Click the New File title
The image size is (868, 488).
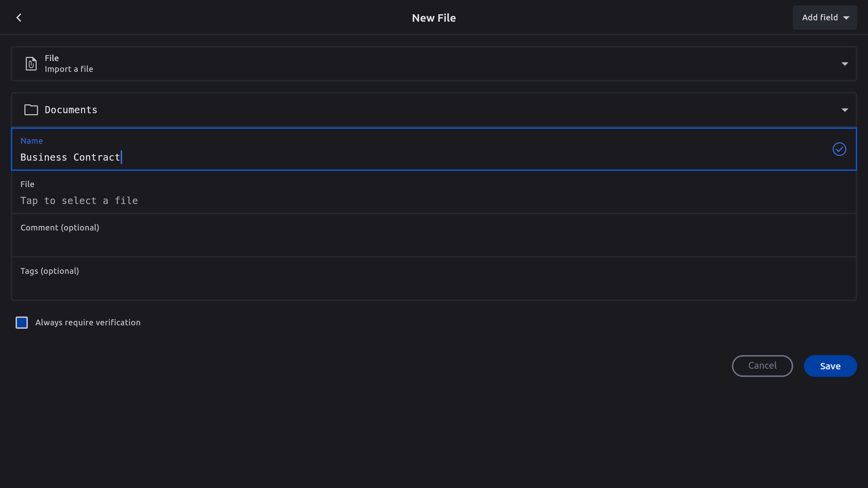click(434, 18)
